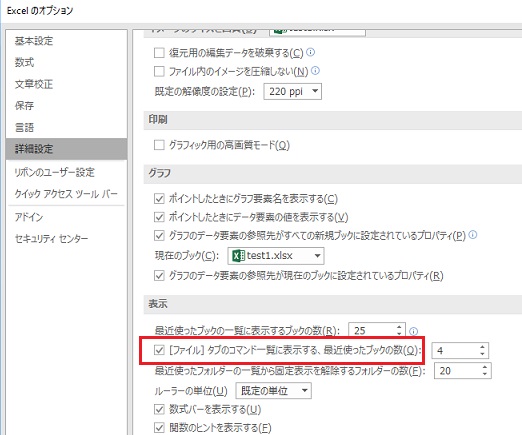Increase 最近使ったフォルダー count from 20
Viewport: 522px width, 435px height.
[x=485, y=367]
